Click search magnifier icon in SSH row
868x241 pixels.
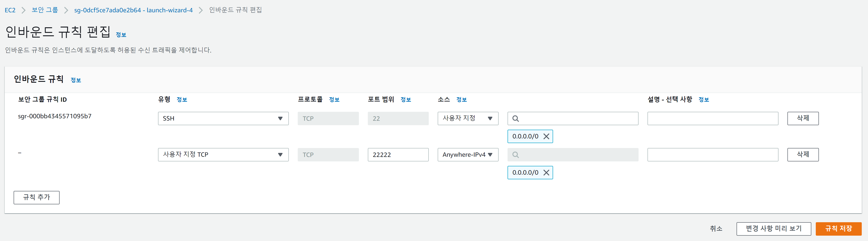pos(516,118)
